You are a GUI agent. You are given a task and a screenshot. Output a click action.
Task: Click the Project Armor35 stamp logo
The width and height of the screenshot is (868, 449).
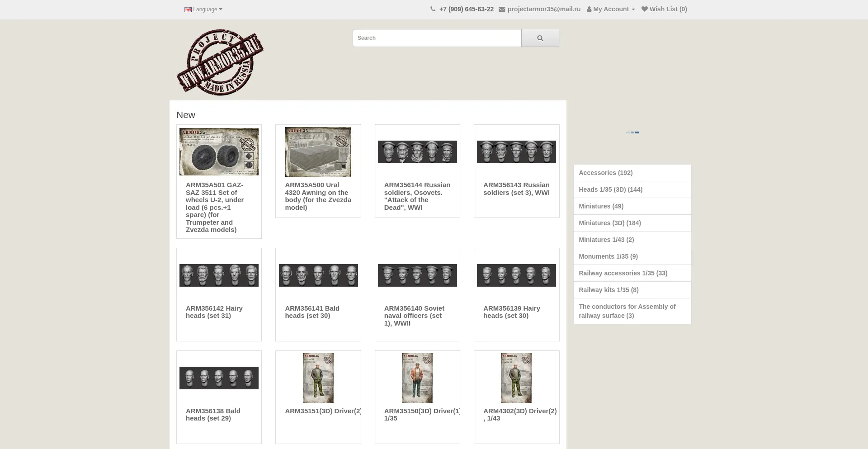220,62
